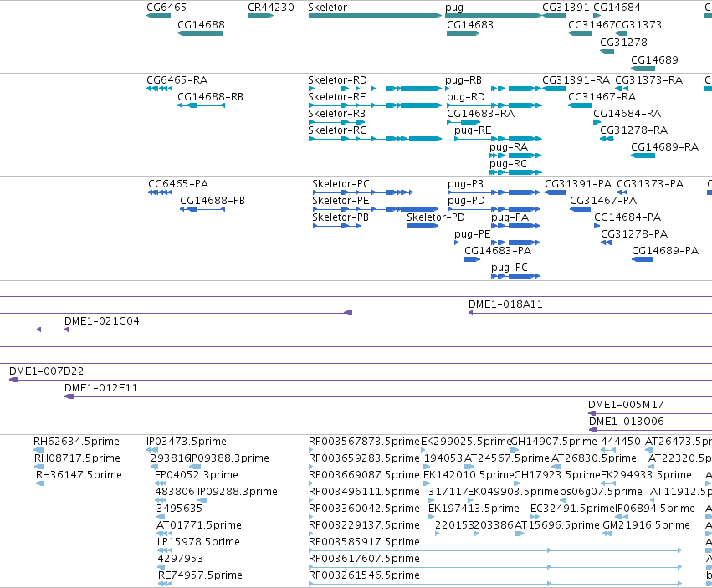This screenshot has width=712, height=588.
Task: Select the CG31467-RA transcript label
Action: click(602, 97)
